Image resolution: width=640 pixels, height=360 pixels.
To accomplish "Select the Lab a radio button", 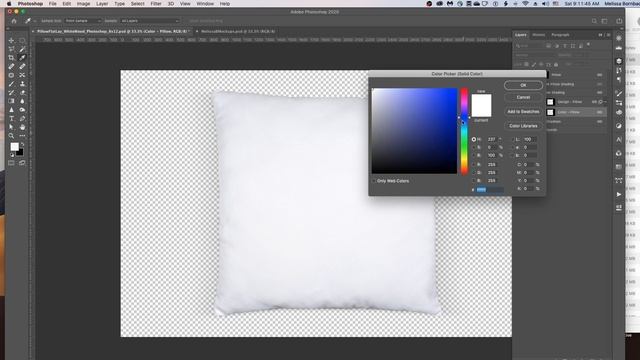I will click(513, 147).
